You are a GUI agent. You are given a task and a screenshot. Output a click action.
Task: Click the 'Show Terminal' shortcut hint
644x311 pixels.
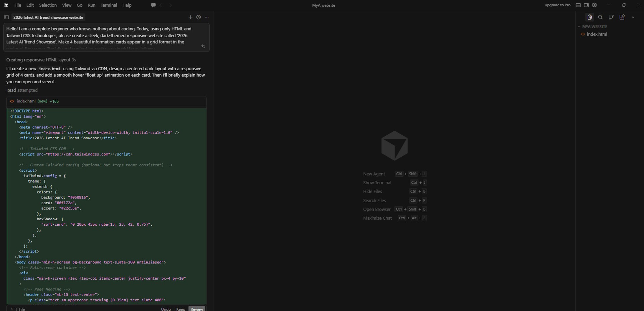click(x=377, y=183)
